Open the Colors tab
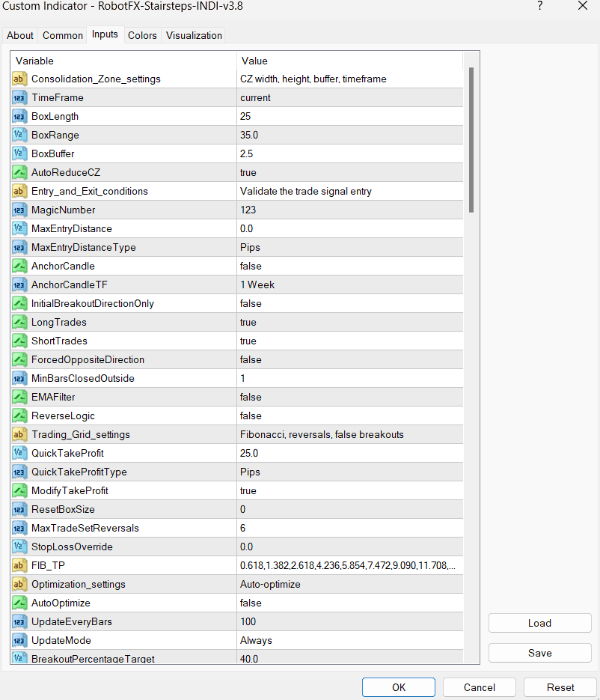This screenshot has height=700, width=600. coord(142,35)
